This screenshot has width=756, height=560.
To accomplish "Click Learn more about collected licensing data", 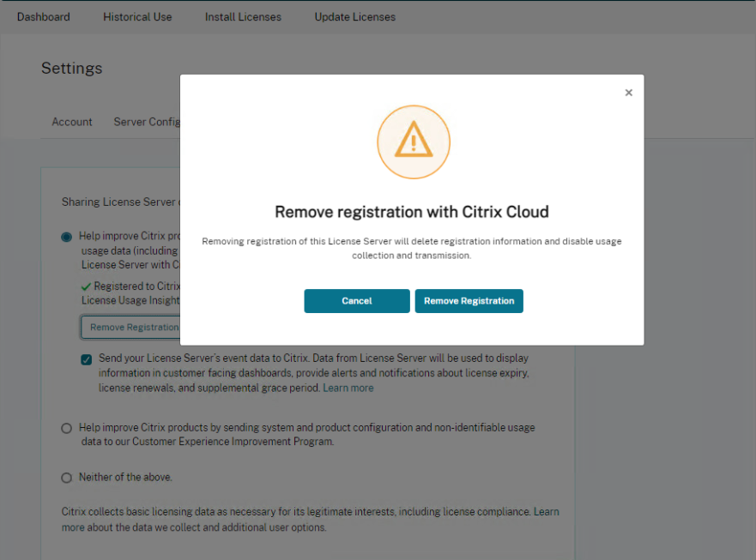I will point(547,511).
